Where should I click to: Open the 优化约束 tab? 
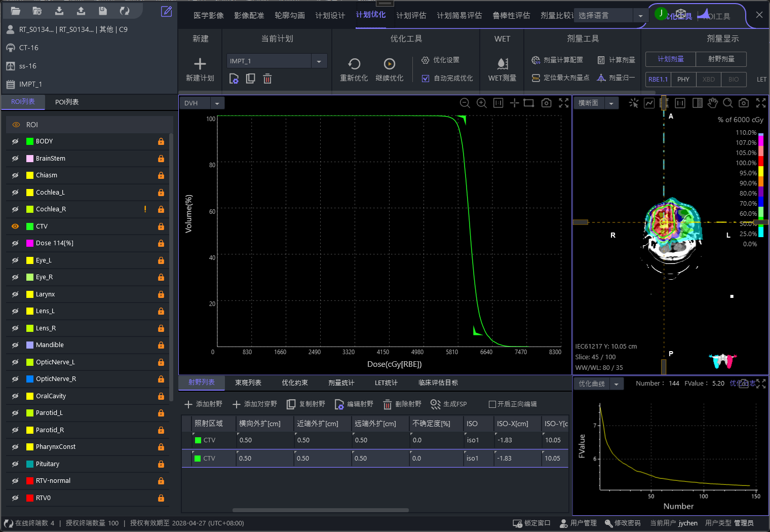click(x=294, y=383)
